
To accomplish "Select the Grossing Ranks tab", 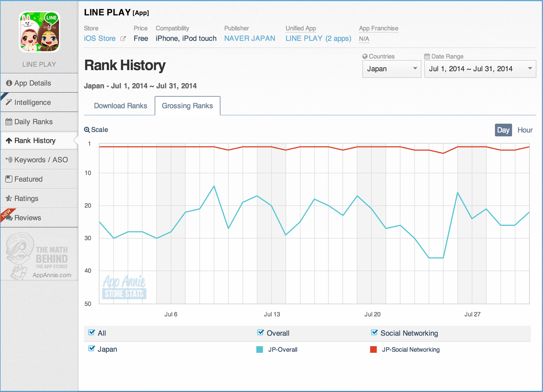I will coord(187,106).
